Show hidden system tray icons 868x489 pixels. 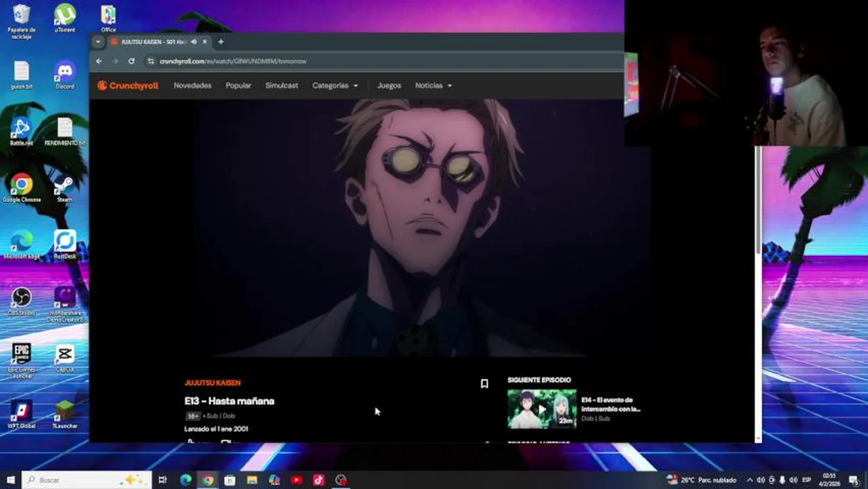(x=750, y=480)
